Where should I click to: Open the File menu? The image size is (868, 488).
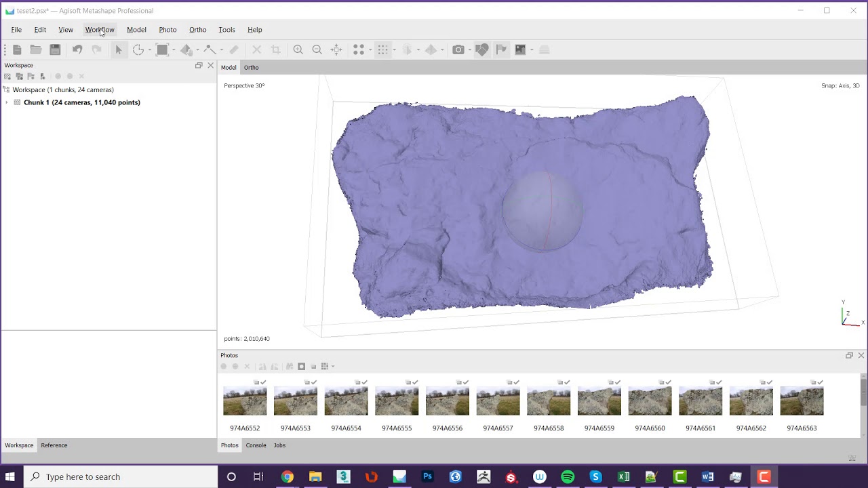point(16,30)
